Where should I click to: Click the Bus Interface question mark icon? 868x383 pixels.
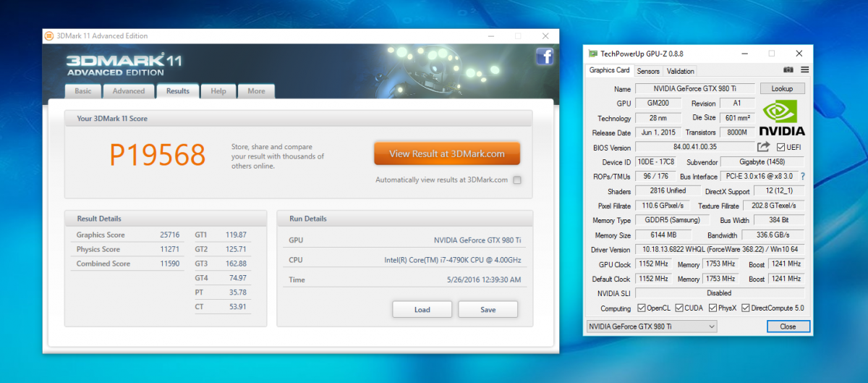point(802,177)
